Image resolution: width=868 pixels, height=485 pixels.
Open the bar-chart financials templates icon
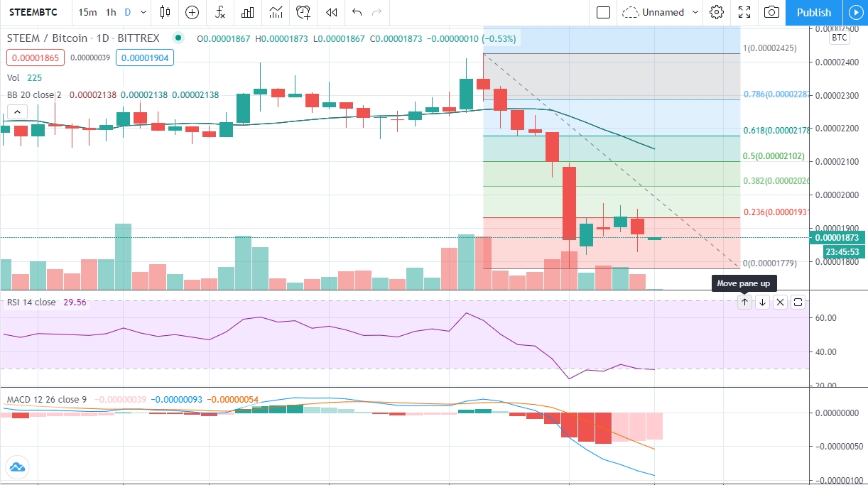coord(248,12)
